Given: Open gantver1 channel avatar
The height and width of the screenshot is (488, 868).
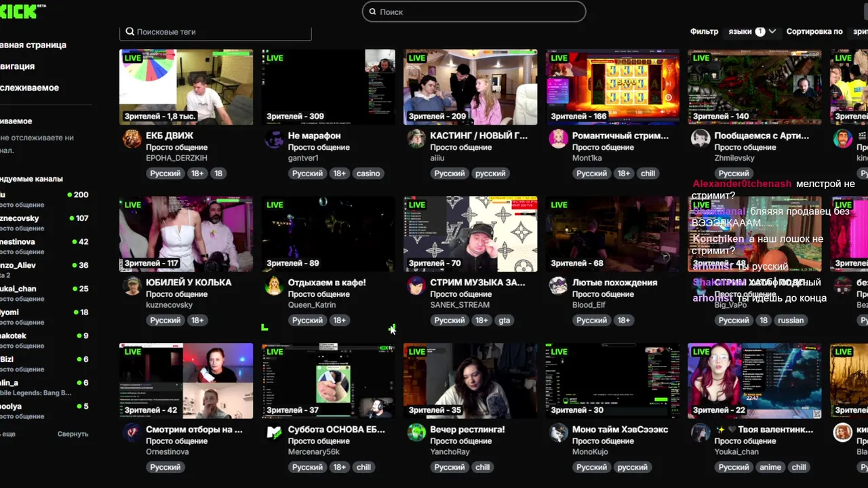Looking at the screenshot, I should pos(274,139).
